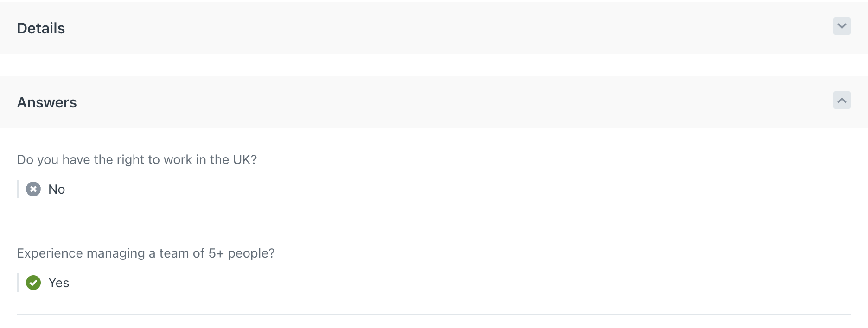
Task: Collapse the Answers section chevron
Action: click(x=842, y=101)
